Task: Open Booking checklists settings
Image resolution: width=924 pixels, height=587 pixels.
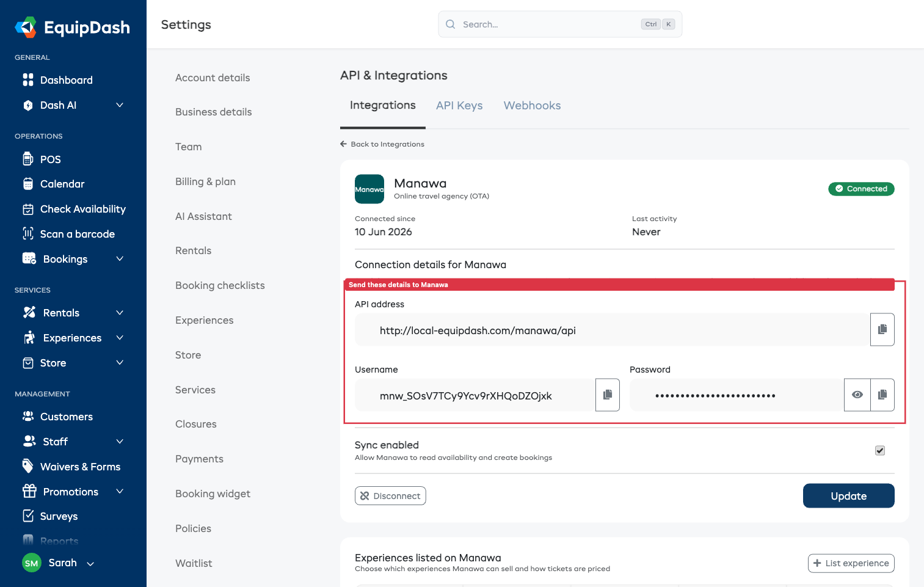Action: tap(220, 285)
